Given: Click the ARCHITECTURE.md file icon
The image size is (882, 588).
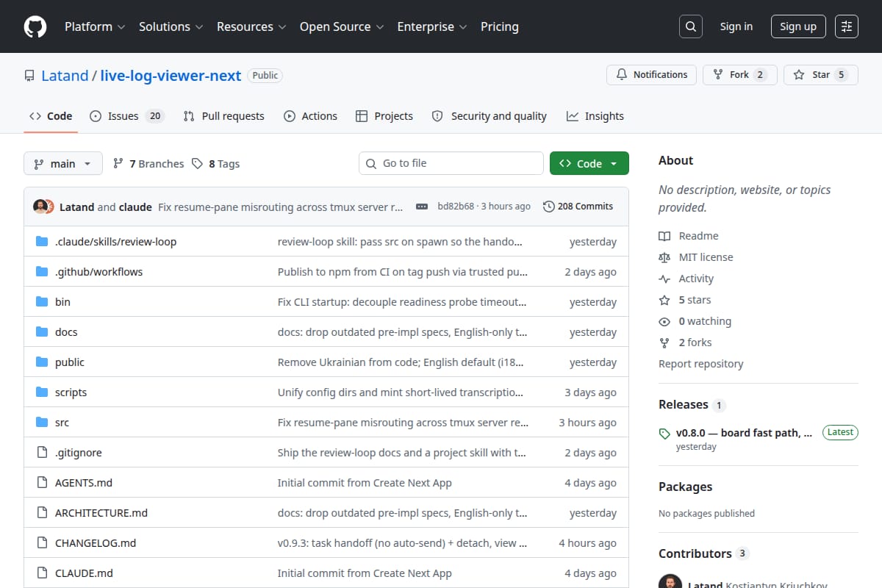Looking at the screenshot, I should click(x=42, y=513).
